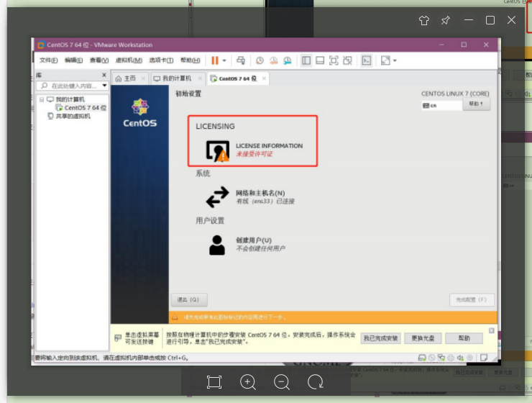This screenshot has width=532, height=403.
Task: Open 创建用户(U) user creation
Action: pyautogui.click(x=247, y=245)
